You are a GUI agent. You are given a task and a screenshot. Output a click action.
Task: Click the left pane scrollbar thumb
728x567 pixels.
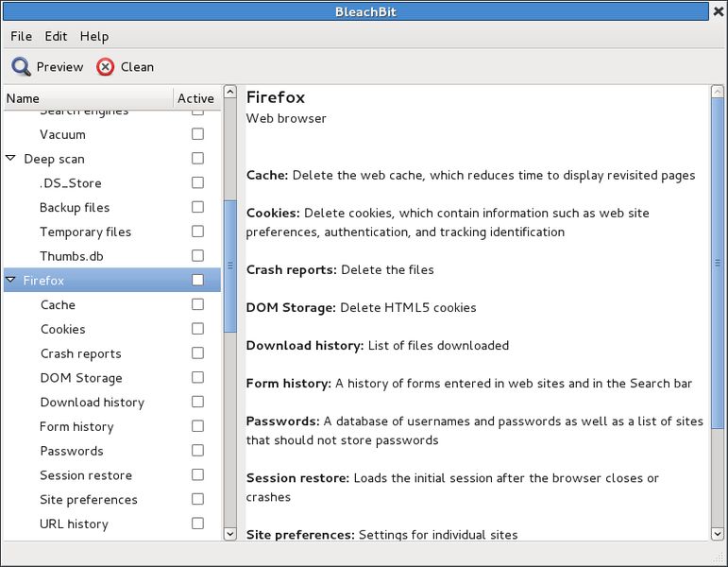(229, 266)
